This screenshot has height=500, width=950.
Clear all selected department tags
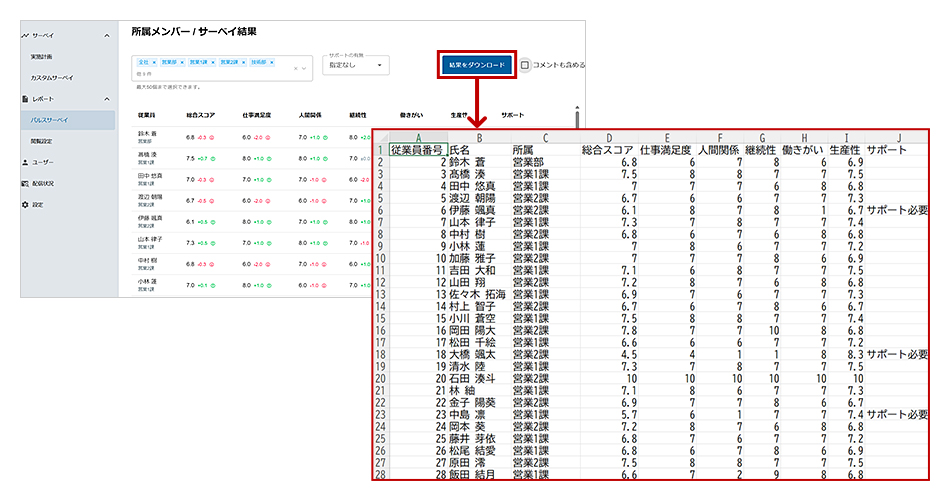[296, 68]
